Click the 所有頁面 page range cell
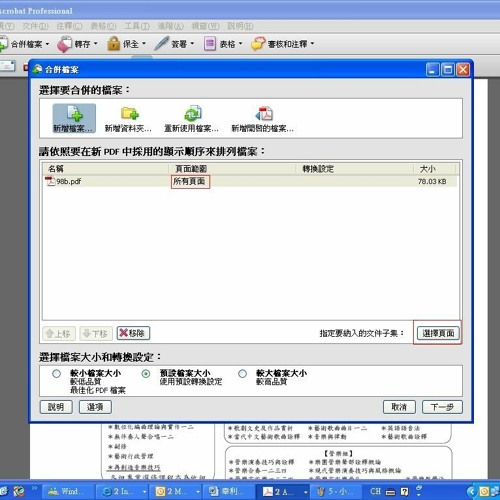The width and height of the screenshot is (500, 500). [x=190, y=182]
